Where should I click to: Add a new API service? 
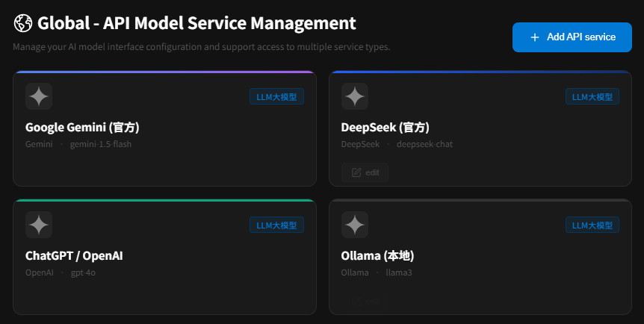pyautogui.click(x=572, y=37)
